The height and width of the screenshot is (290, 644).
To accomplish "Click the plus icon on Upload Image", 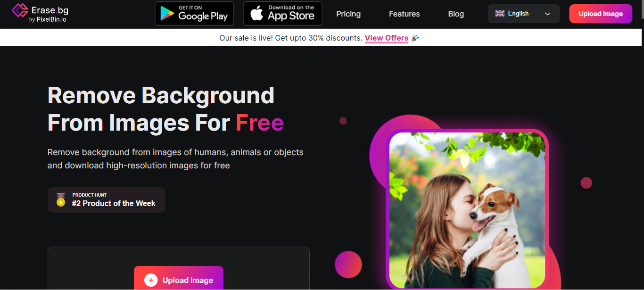I will click(x=151, y=280).
